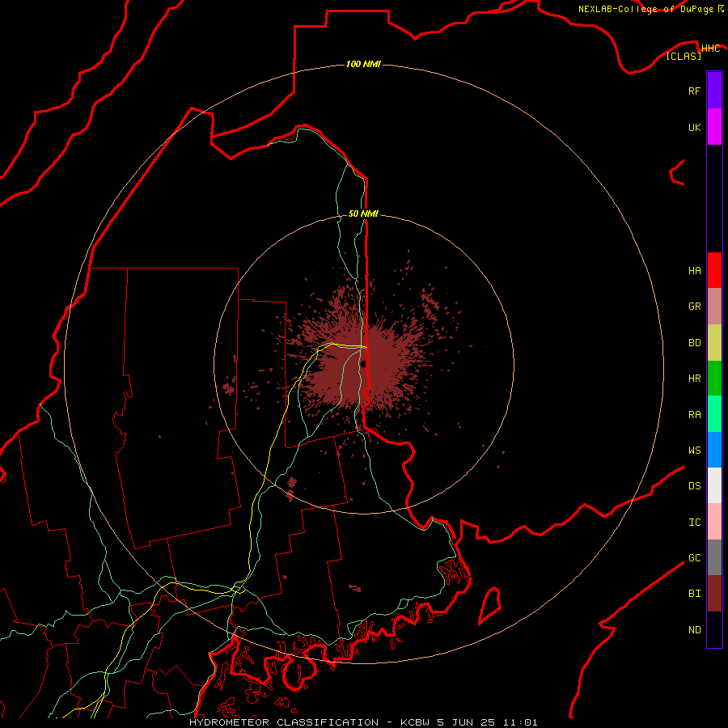
Task: Click the GC legend label
Action: [x=694, y=558]
